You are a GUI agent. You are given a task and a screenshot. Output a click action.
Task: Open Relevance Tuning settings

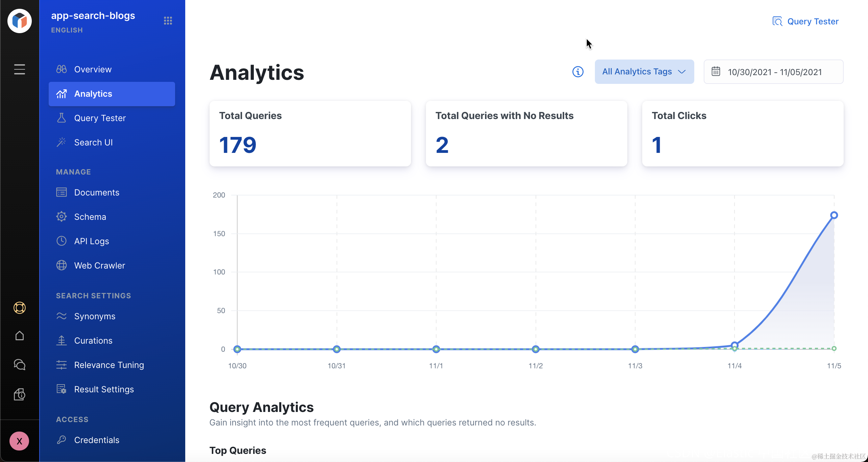point(109,365)
